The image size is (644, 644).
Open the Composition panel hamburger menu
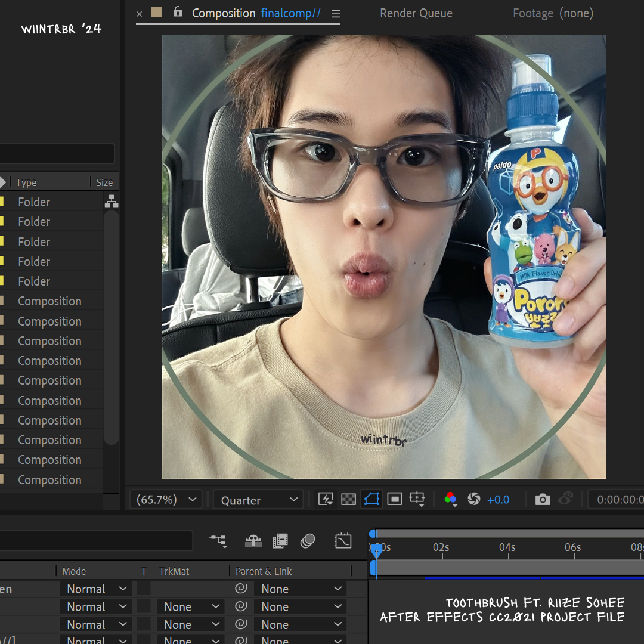[336, 14]
